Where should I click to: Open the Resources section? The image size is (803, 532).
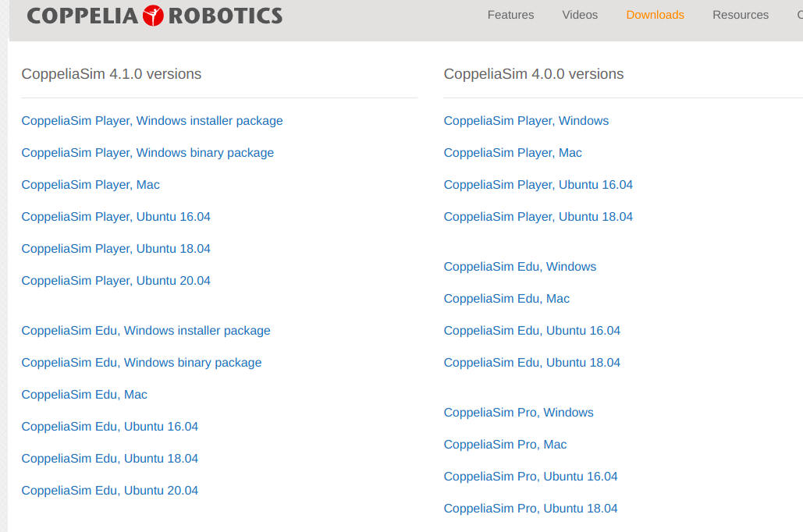click(740, 15)
